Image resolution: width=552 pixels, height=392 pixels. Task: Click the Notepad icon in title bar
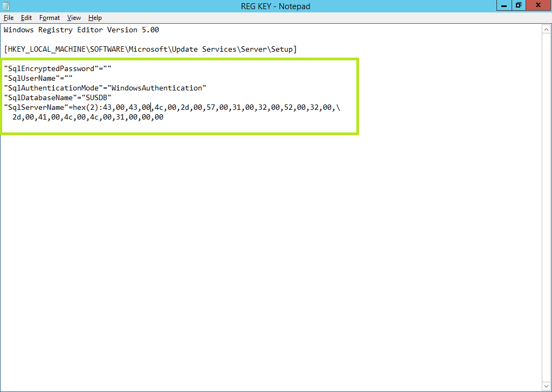pyautogui.click(x=6, y=6)
